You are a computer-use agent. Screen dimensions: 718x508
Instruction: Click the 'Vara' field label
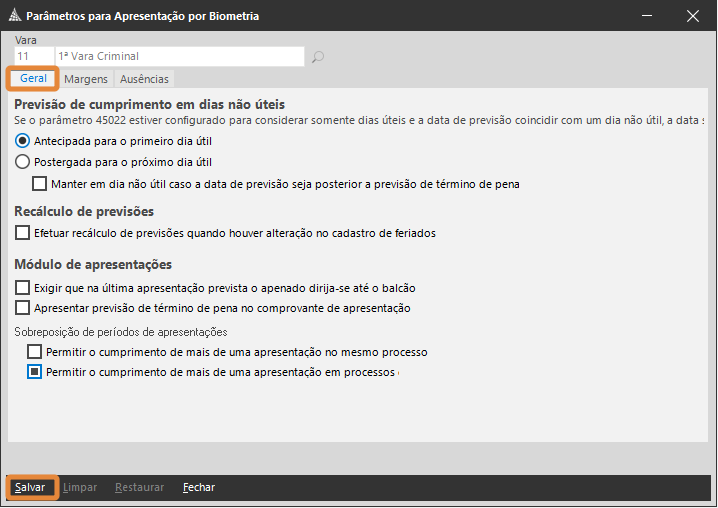coord(26,40)
